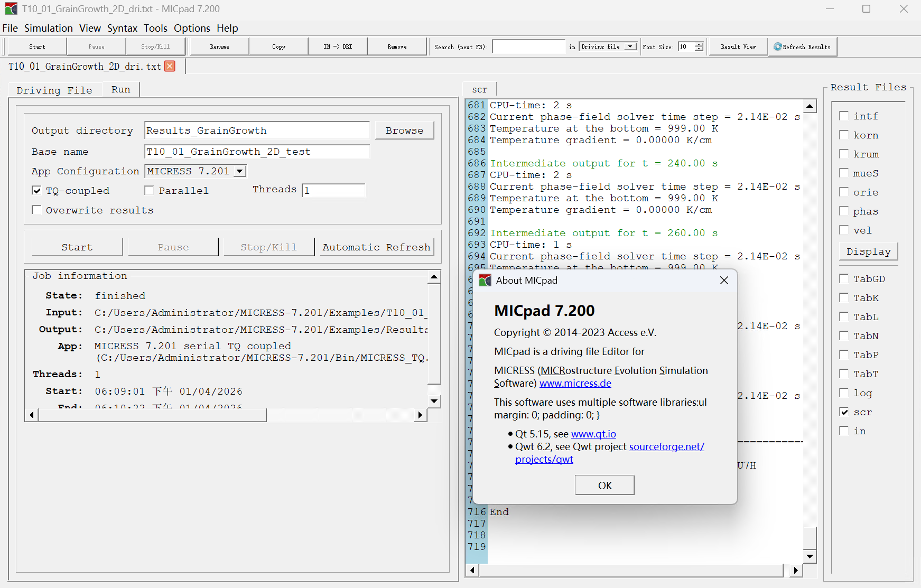This screenshot has height=588, width=921.
Task: Open the Tools menu
Action: click(x=155, y=28)
